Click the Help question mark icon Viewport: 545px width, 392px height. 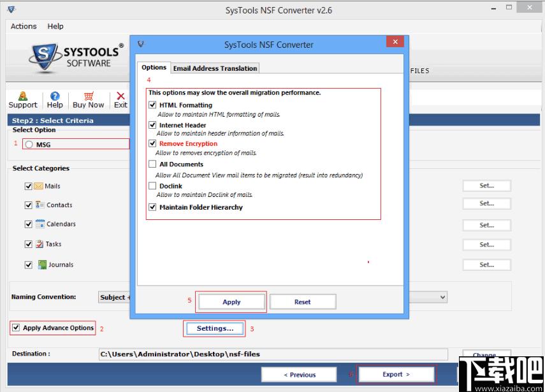pos(55,96)
